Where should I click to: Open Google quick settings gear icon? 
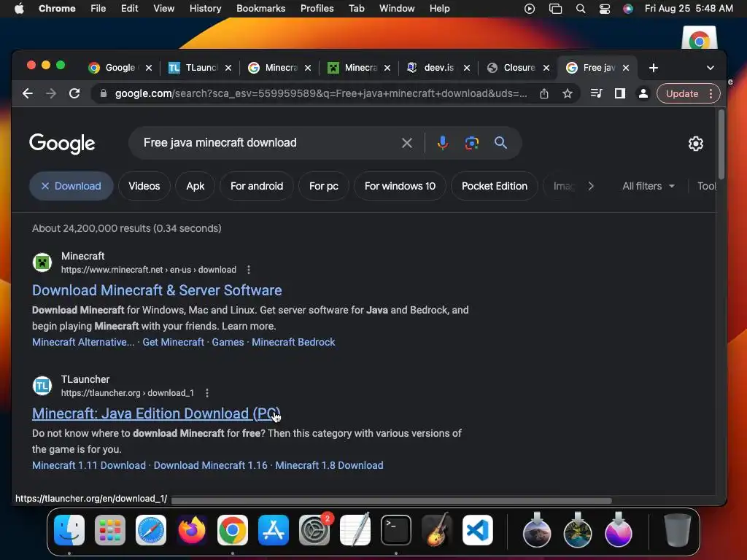click(x=695, y=144)
